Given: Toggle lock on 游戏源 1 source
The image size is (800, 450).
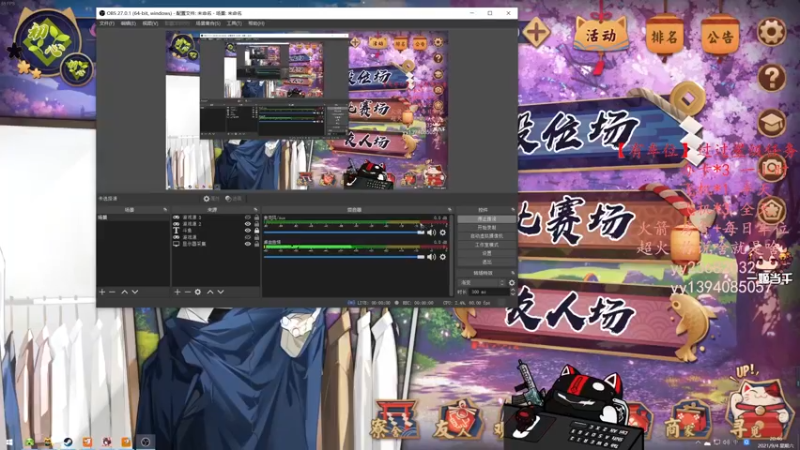Looking at the screenshot, I should tap(257, 217).
